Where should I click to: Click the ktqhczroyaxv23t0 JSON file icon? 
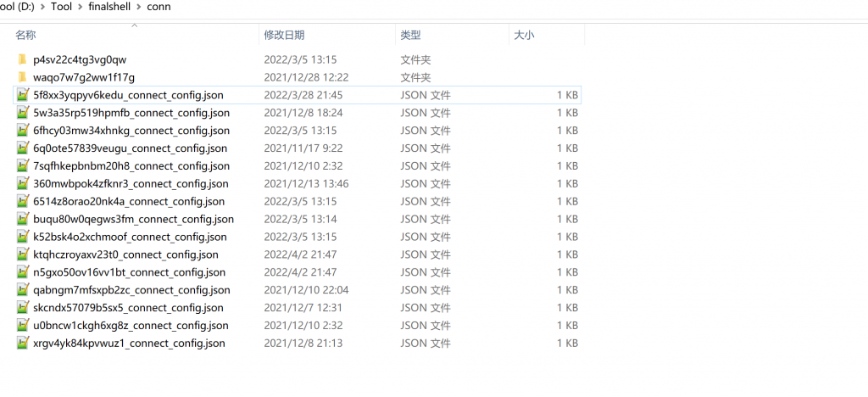[22, 254]
